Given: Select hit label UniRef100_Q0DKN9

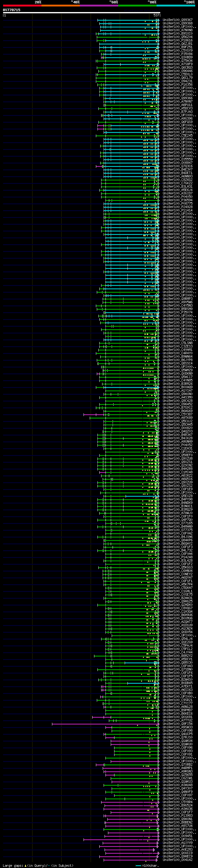Looking at the screenshot, I should coord(177,374).
